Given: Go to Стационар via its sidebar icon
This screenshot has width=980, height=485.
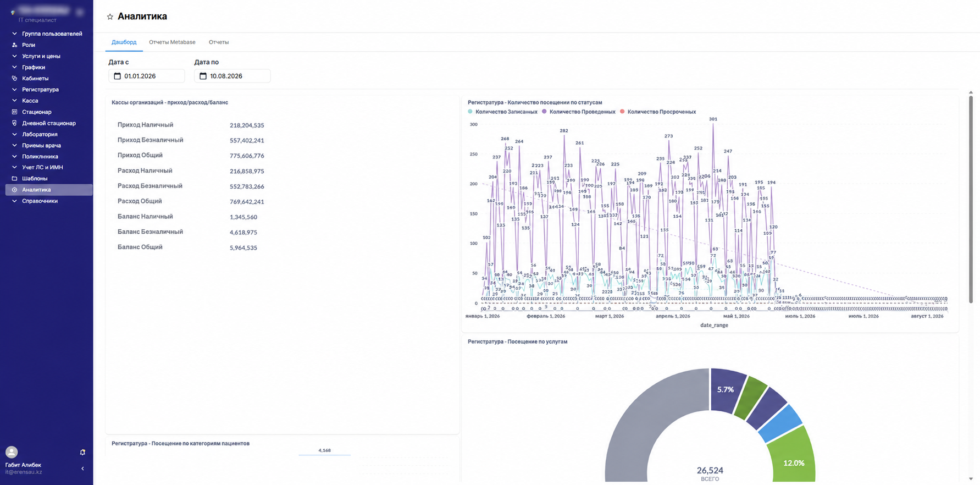Looking at the screenshot, I should pos(14,112).
